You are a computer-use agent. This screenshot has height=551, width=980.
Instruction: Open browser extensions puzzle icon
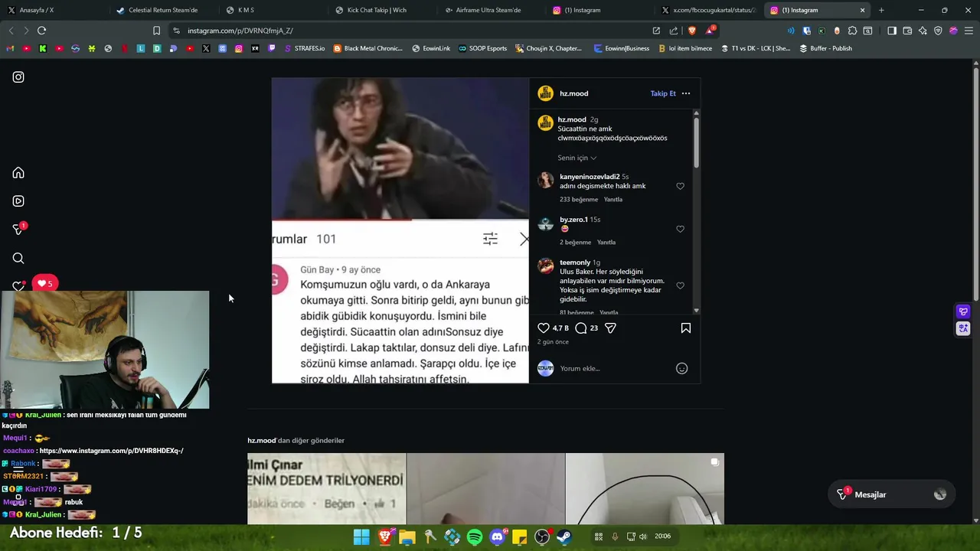point(852,31)
